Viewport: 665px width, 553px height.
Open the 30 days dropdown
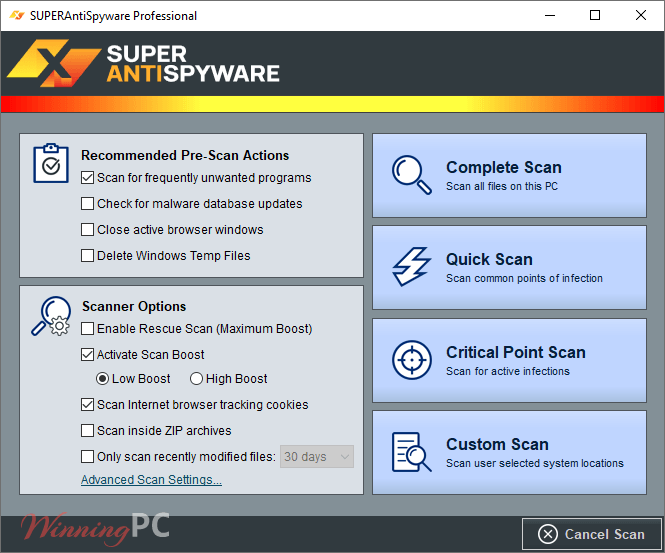(317, 457)
